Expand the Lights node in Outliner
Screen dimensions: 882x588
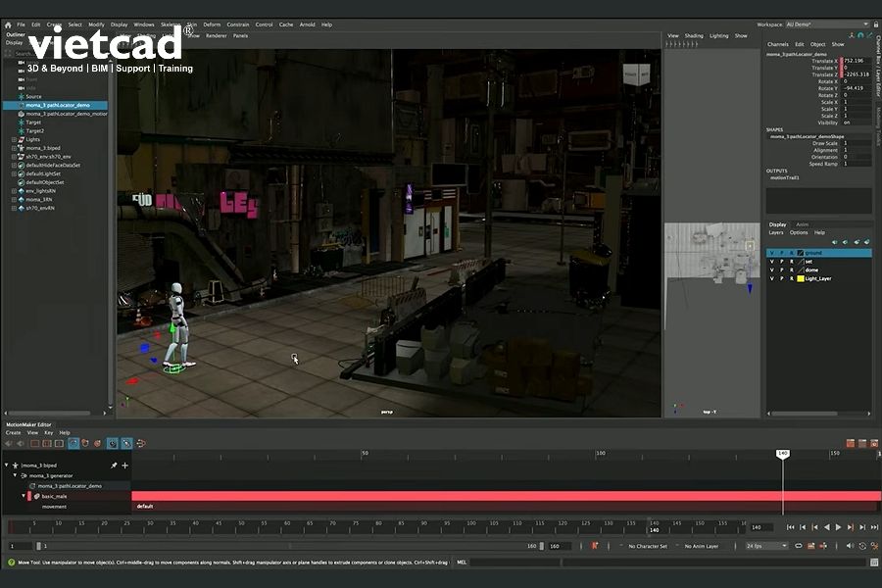[x=14, y=139]
